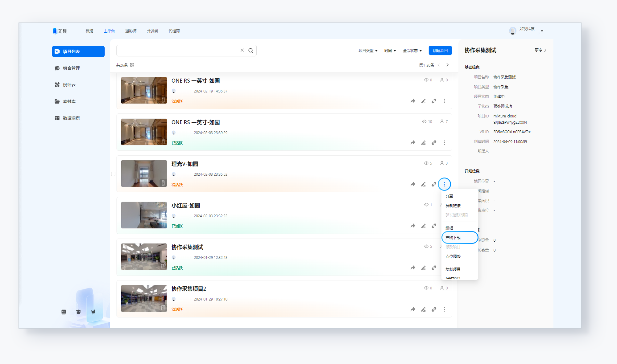Open the developer console icon in sidebar bottom

tap(64, 312)
